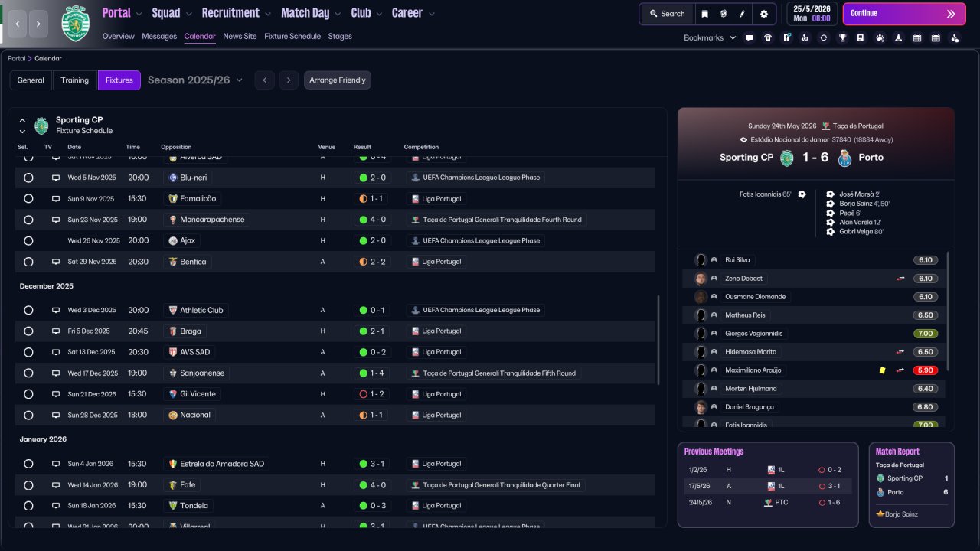Click the last bookmark shortcut icon on the right

tap(954, 37)
